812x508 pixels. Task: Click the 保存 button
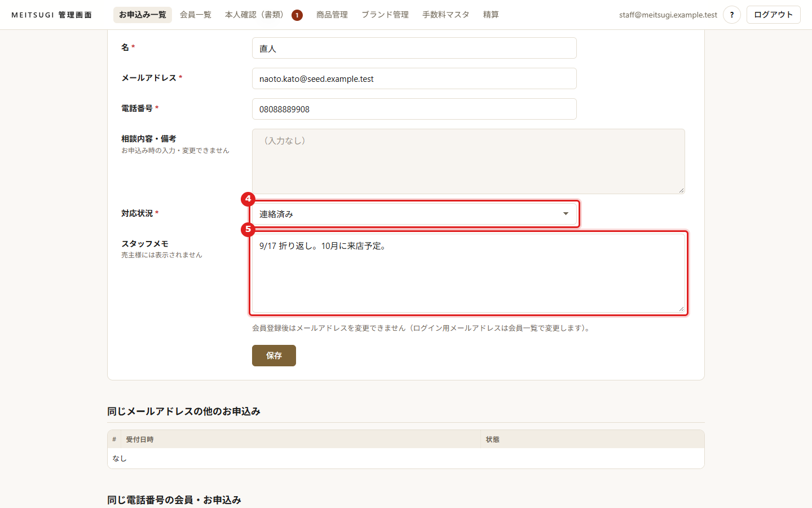click(x=274, y=356)
